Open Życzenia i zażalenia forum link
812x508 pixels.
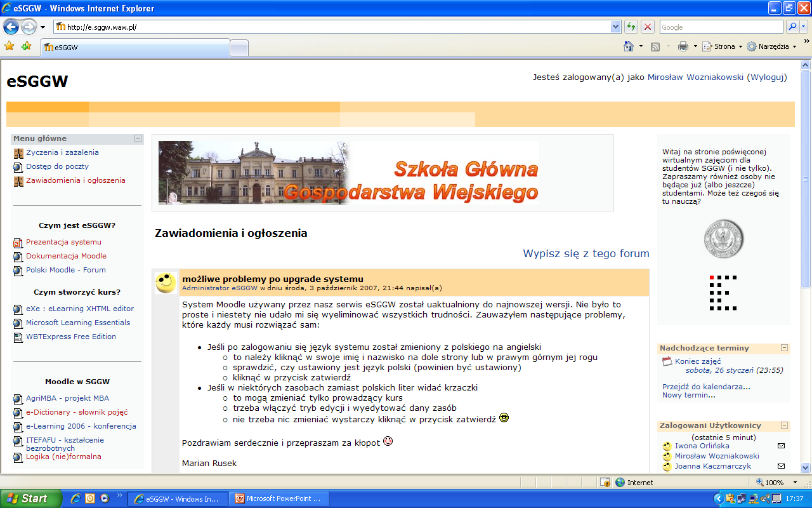coord(62,152)
